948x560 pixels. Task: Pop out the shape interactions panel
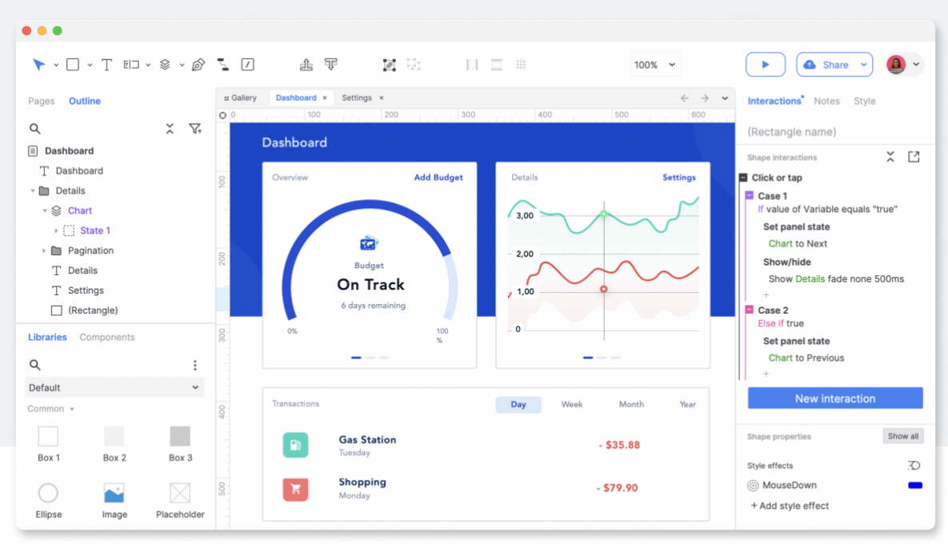tap(914, 158)
